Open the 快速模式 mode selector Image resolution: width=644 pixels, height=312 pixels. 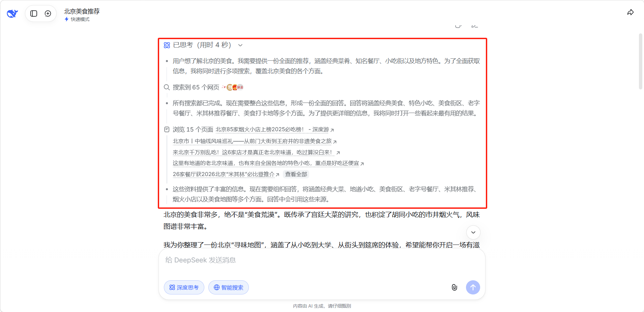coord(77,19)
